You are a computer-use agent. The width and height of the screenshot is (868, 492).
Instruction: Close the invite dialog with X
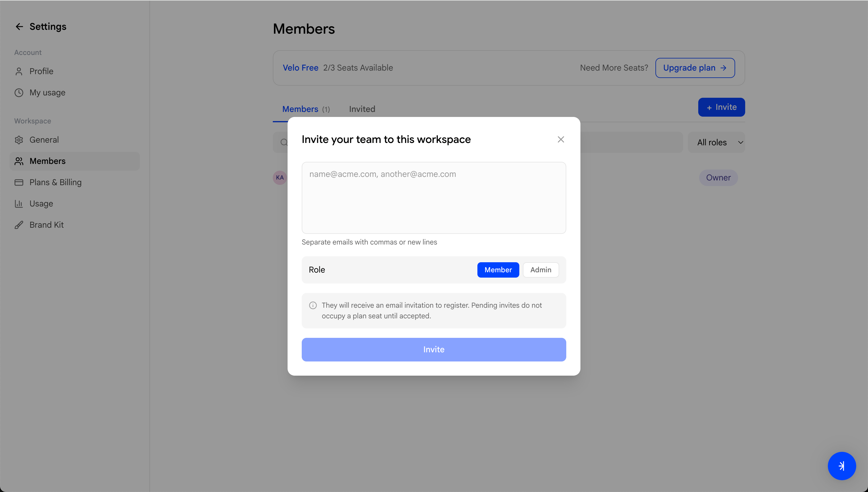[561, 139]
